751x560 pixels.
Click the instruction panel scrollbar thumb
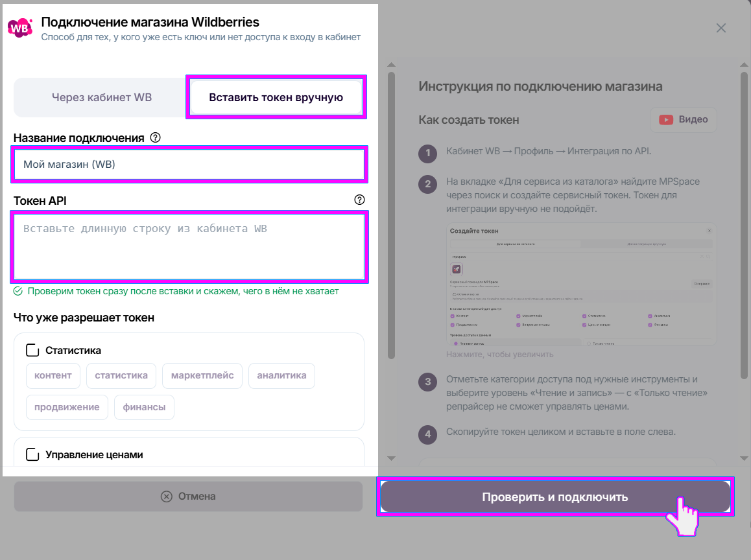point(744,225)
